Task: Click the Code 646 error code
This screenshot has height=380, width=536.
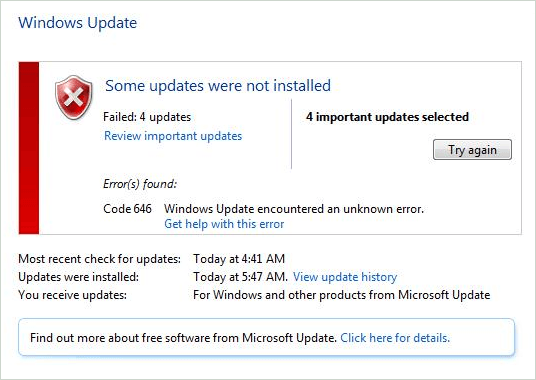Action: coord(127,209)
